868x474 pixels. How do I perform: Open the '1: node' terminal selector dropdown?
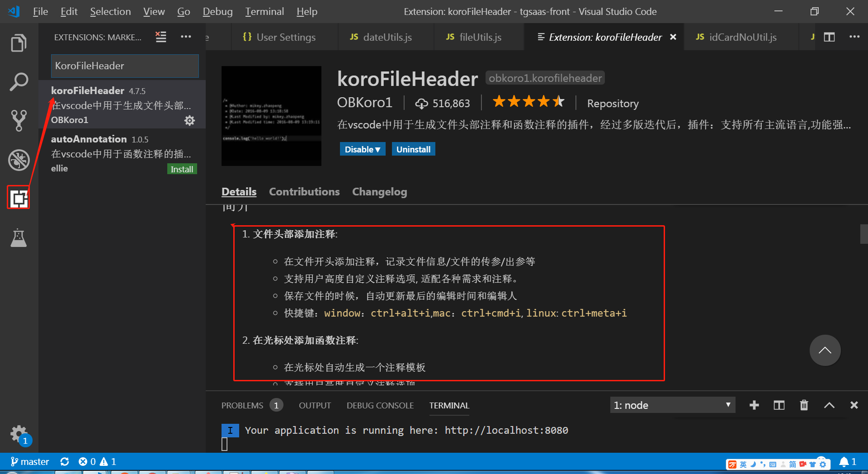point(672,405)
